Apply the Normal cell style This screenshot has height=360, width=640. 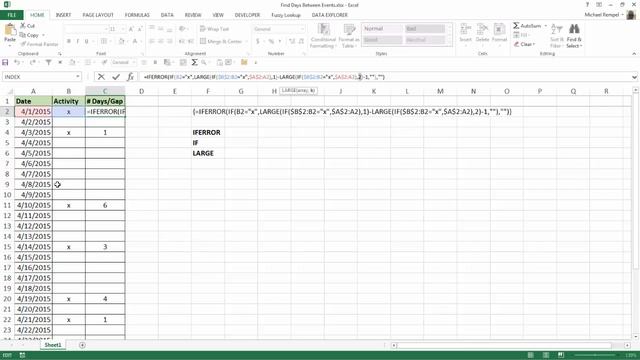pyautogui.click(x=382, y=29)
